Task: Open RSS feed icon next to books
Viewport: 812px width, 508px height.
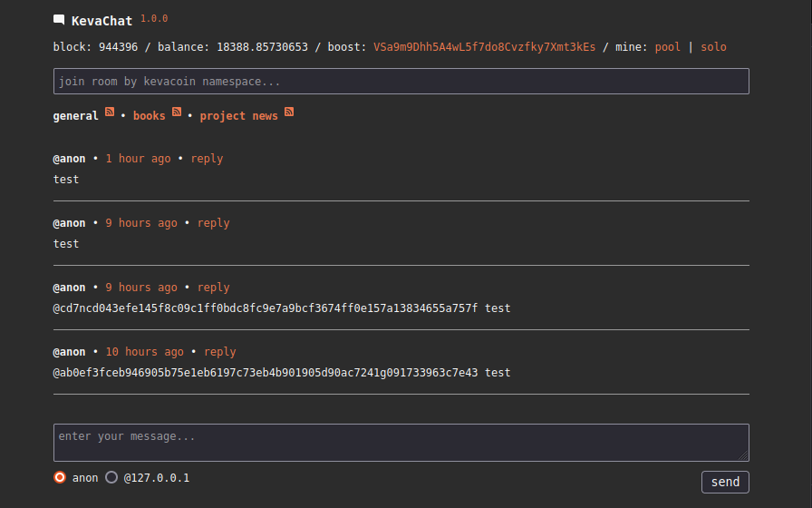Action: pos(177,112)
